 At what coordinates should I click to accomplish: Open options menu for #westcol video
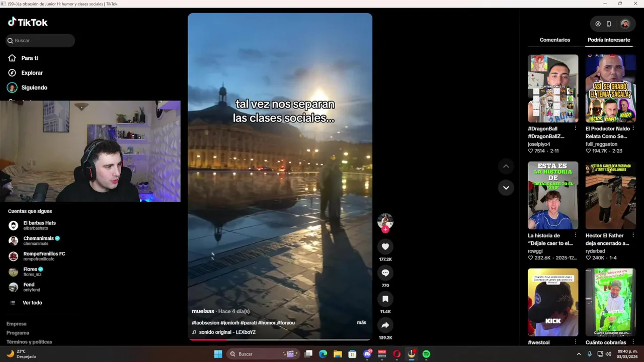(x=576, y=342)
